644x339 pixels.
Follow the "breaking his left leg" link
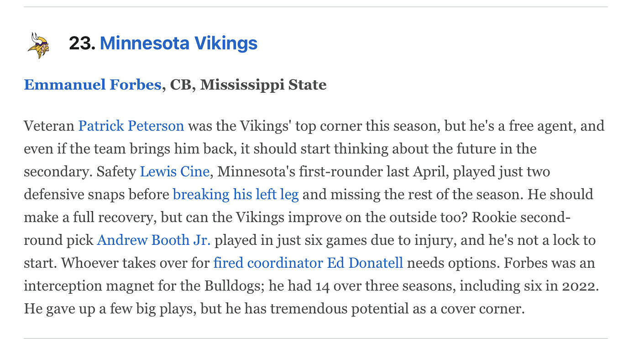click(236, 195)
